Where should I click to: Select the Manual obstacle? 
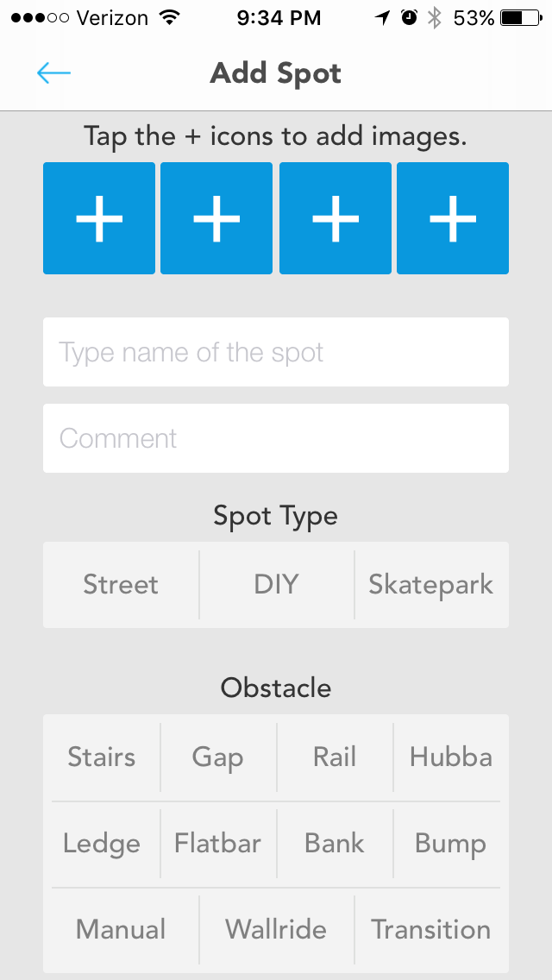(x=121, y=930)
